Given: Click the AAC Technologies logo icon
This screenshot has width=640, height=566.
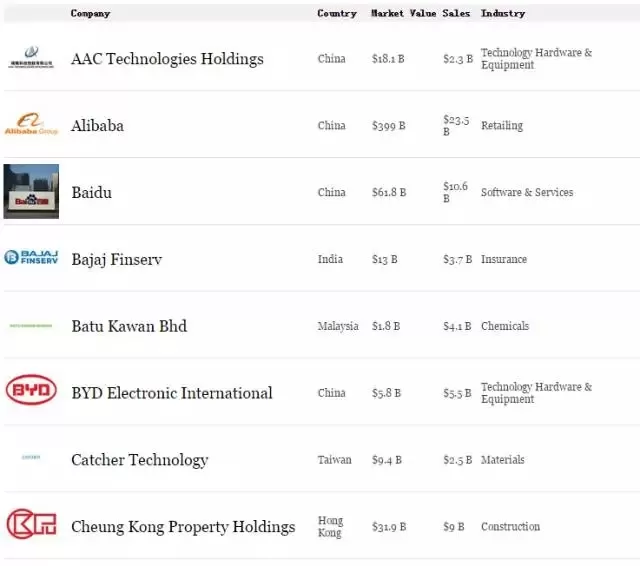Looking at the screenshot, I should tap(31, 57).
